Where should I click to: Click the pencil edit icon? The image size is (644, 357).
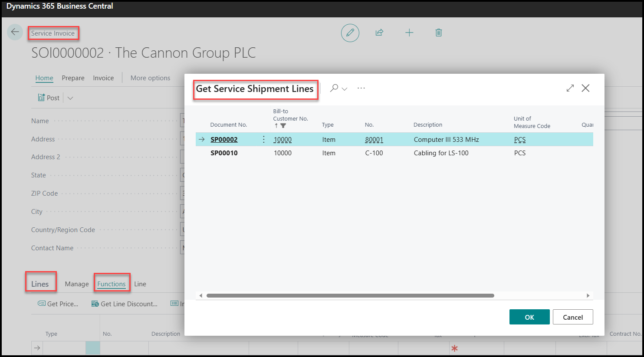click(x=350, y=33)
